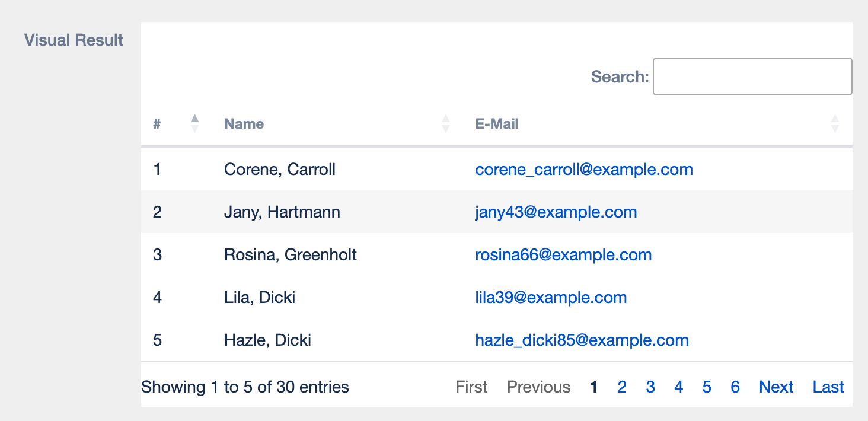
Task: Select page 5 in pagination
Action: tap(707, 387)
